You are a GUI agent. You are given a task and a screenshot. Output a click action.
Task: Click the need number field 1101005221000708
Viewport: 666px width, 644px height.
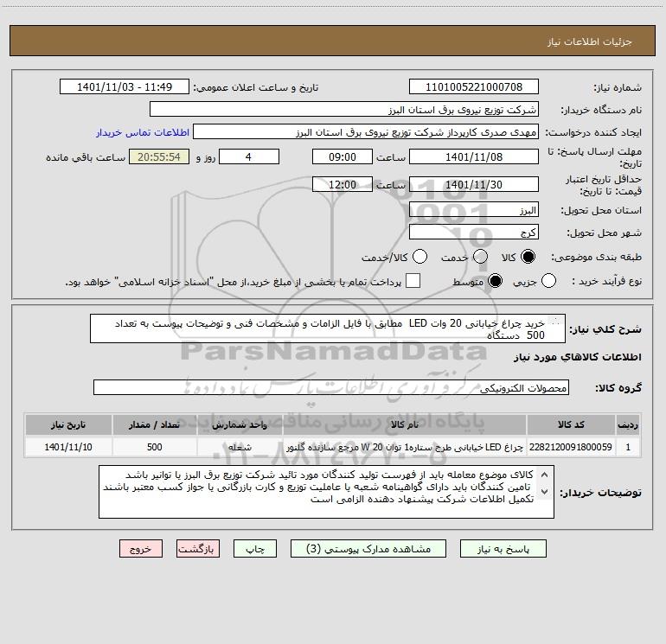coord(474,87)
